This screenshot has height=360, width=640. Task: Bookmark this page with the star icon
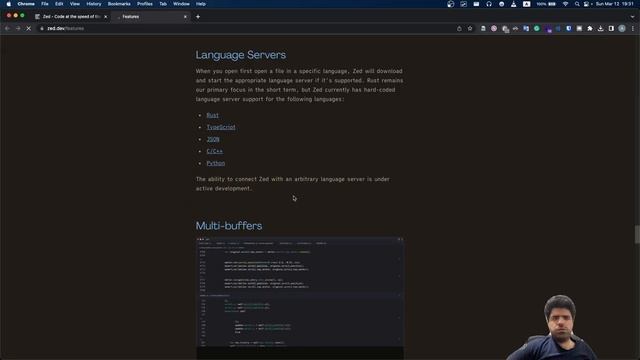click(470, 29)
